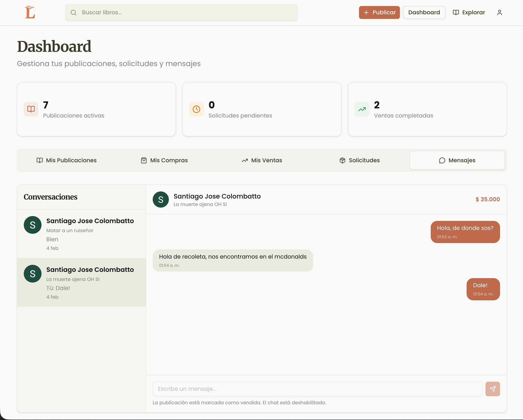523x420 pixels.
Task: Select the Solicitudes tab
Action: pyautogui.click(x=359, y=160)
